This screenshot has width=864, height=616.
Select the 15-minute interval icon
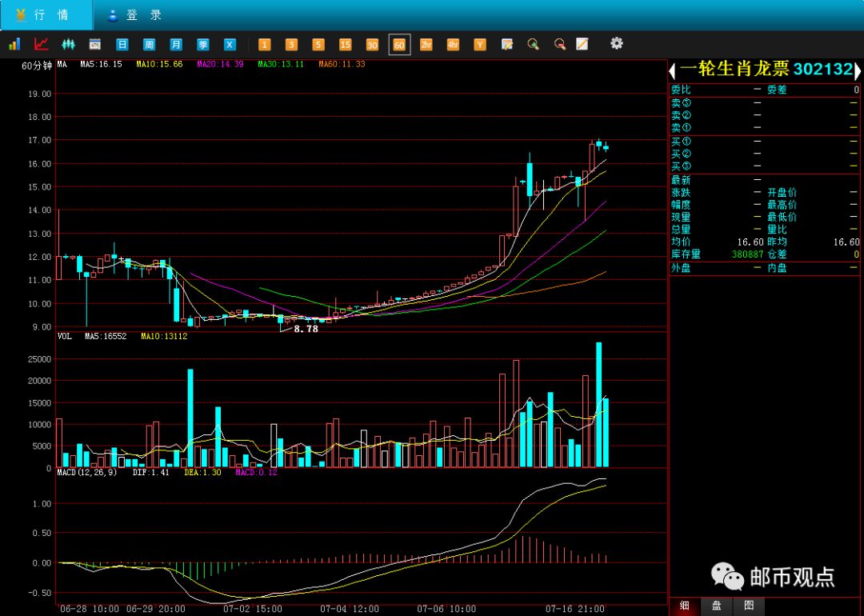tap(346, 45)
